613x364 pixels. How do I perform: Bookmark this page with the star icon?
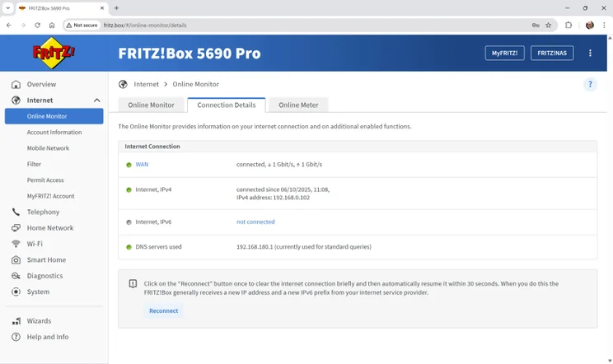click(x=549, y=26)
